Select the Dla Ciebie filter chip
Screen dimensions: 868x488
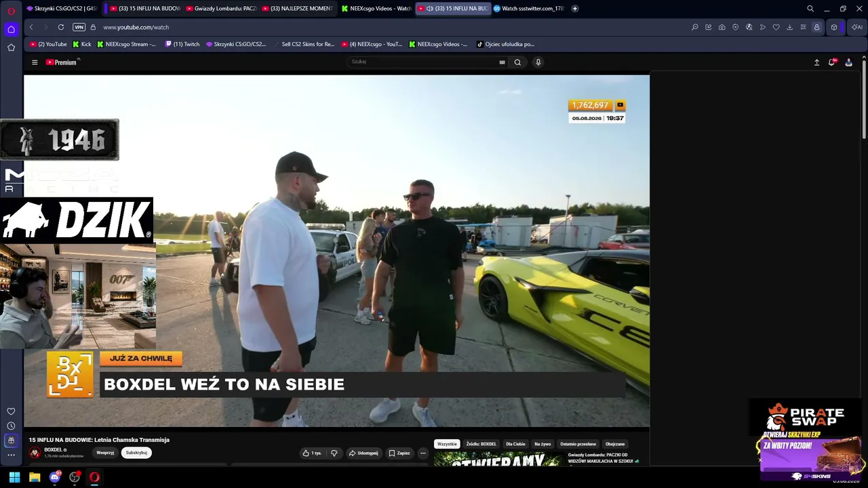tap(515, 444)
